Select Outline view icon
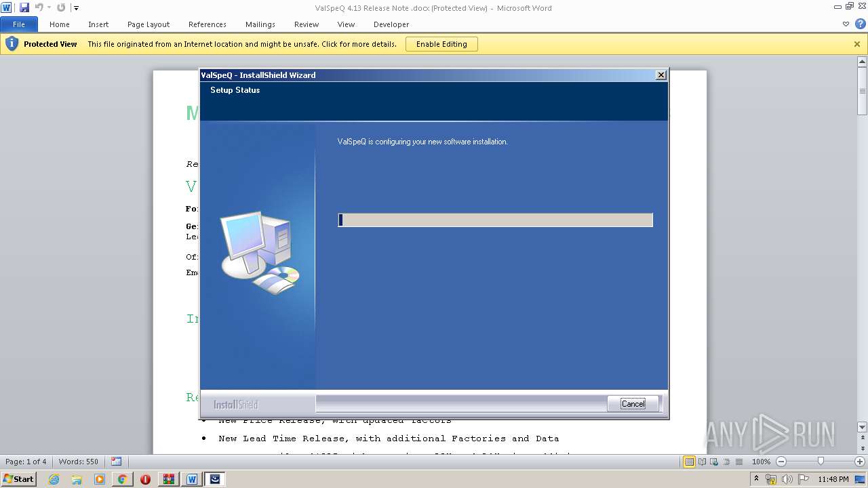Viewport: 868px width, 488px height. [726, 462]
